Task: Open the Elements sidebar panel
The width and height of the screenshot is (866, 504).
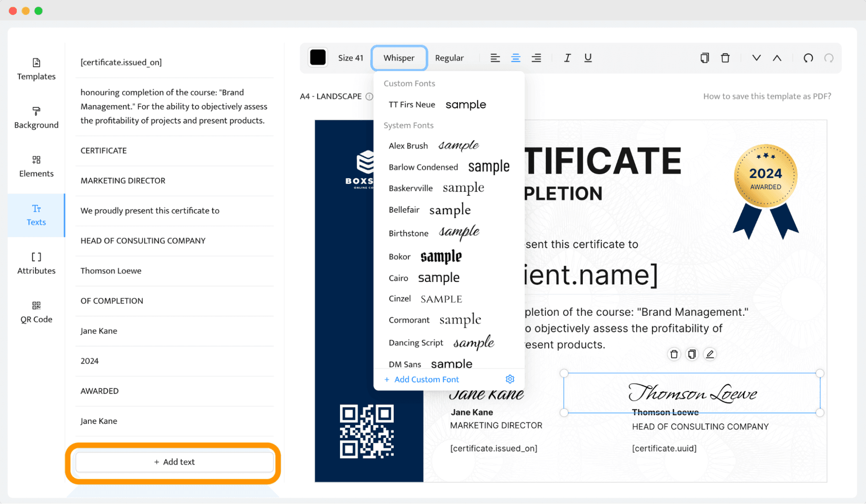Action: click(x=36, y=166)
